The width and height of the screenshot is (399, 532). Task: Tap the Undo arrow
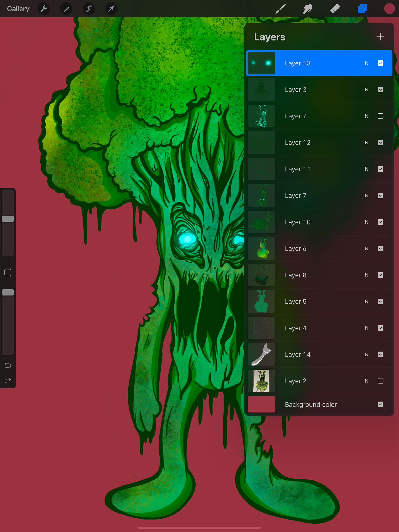coord(8,365)
